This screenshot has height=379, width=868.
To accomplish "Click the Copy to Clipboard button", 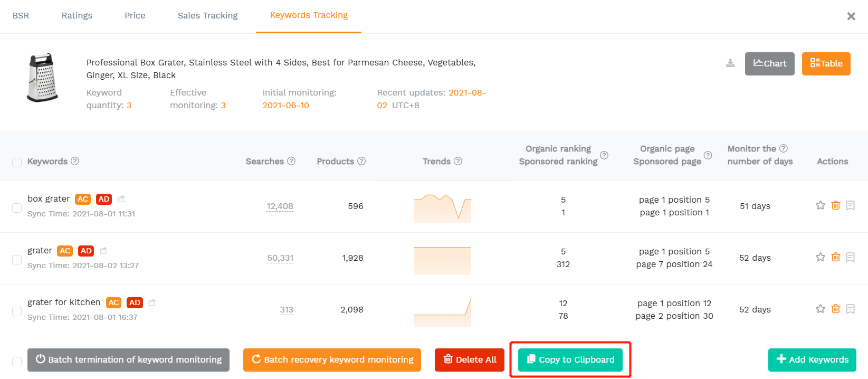I will point(570,359).
